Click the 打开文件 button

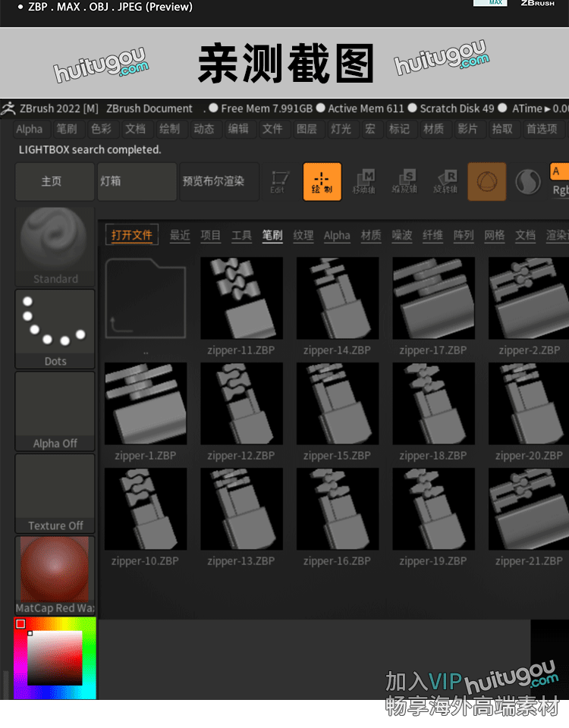132,235
